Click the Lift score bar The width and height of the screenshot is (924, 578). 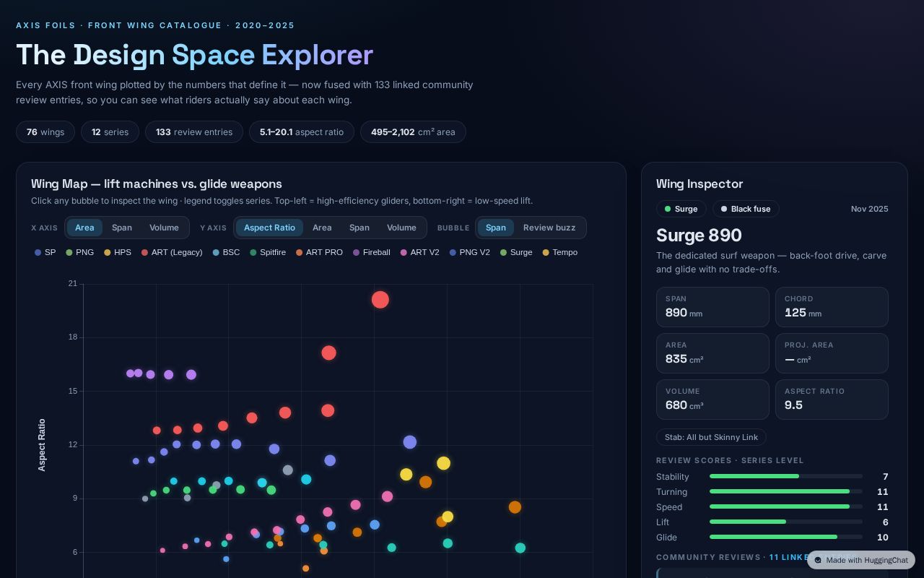pyautogui.click(x=786, y=522)
